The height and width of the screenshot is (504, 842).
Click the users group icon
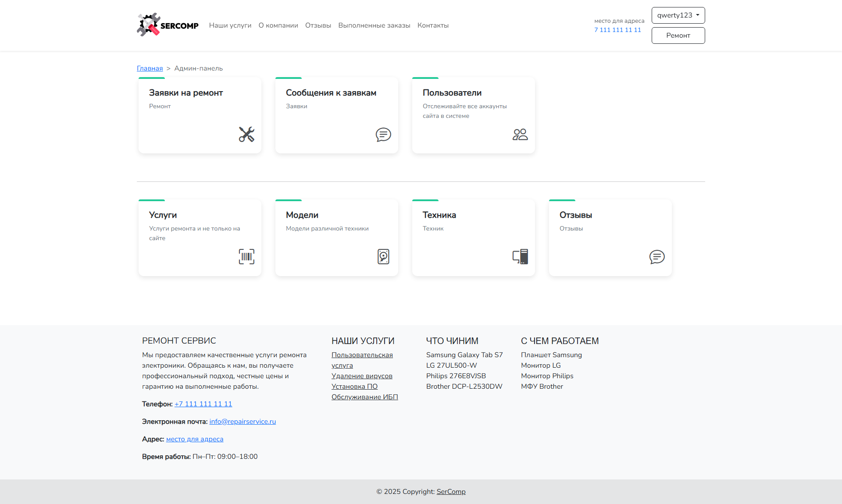[x=520, y=135]
